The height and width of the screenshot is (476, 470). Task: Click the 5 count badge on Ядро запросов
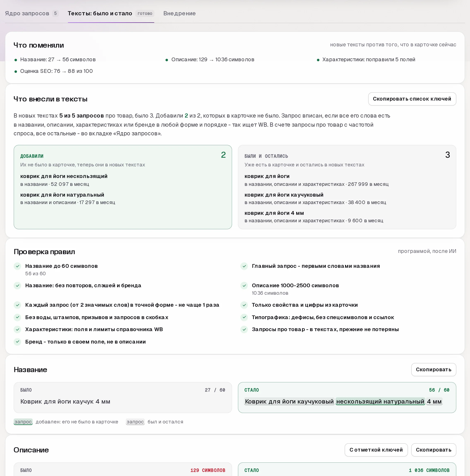pos(55,13)
